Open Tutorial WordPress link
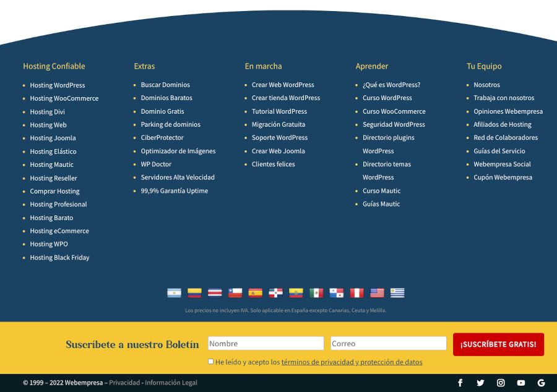Screen dimensions: 557x392 point(280,111)
